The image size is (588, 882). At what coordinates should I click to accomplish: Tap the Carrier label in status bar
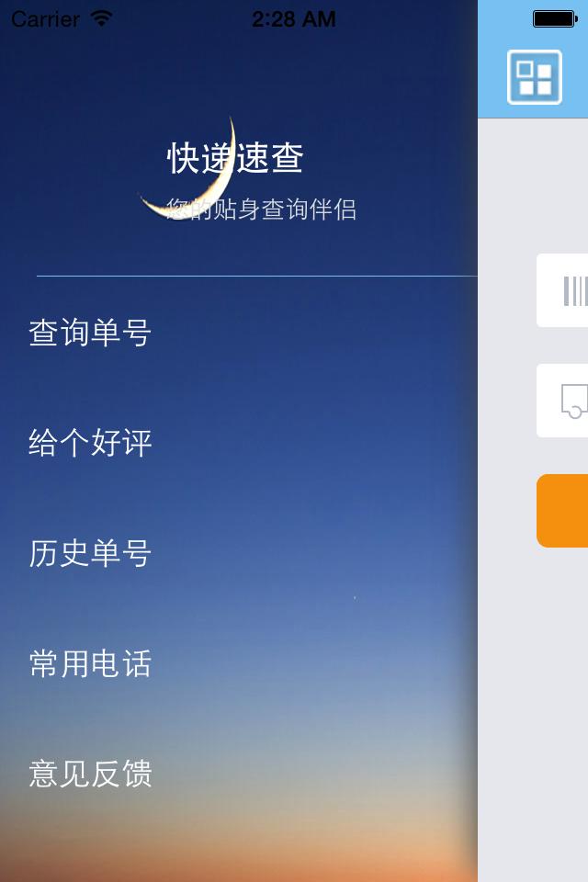click(x=46, y=19)
